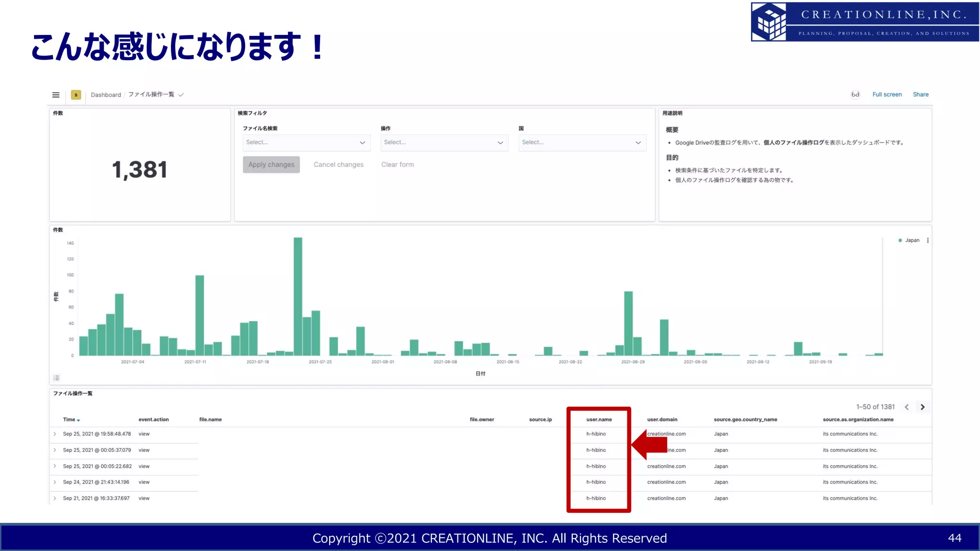Click the glasses reading-mode icon
This screenshot has height=551, width=980.
pos(855,95)
